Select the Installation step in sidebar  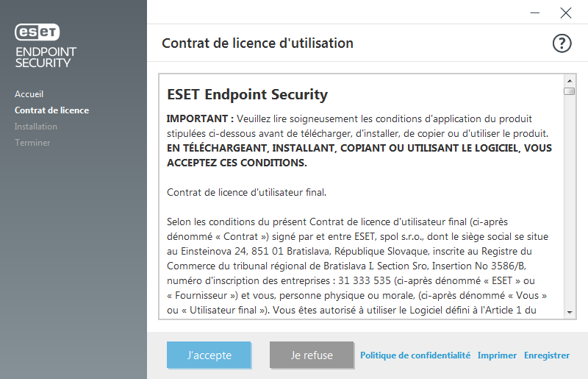click(36, 127)
